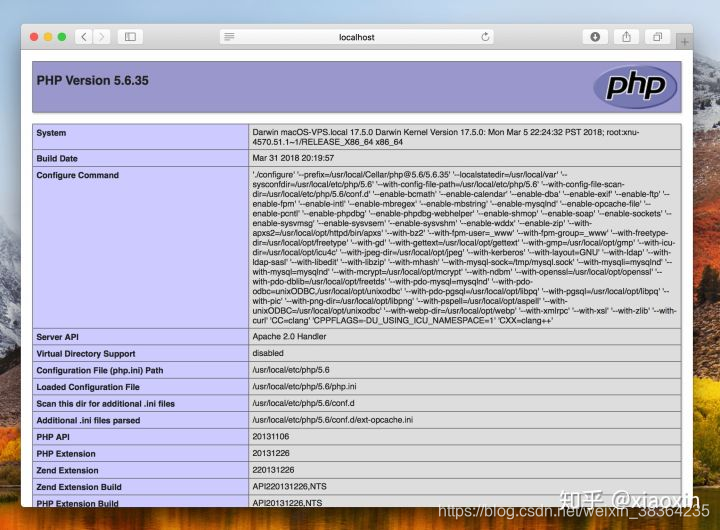Open Reader view icon in address bar
Viewport: 720px width, 530px height.
point(229,37)
